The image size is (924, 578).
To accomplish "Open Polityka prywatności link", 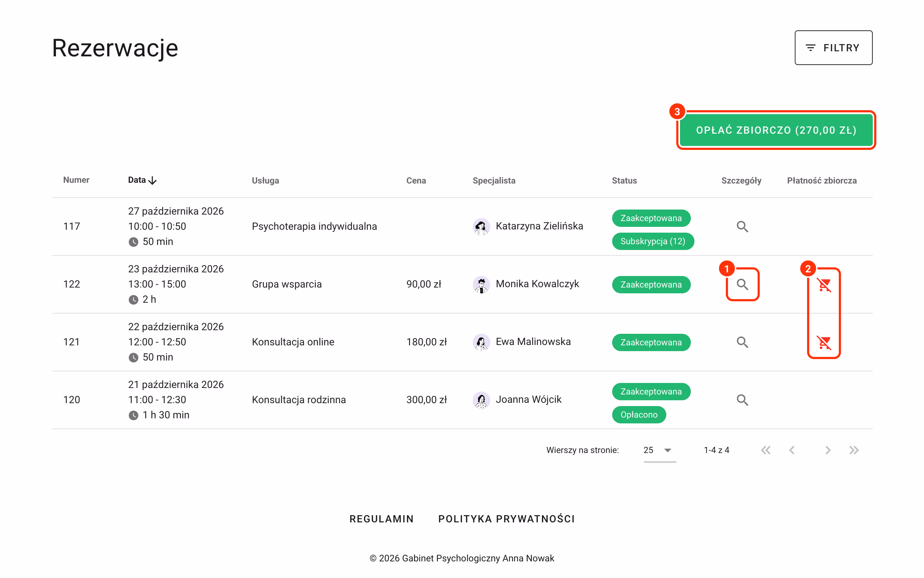I will pos(506,519).
